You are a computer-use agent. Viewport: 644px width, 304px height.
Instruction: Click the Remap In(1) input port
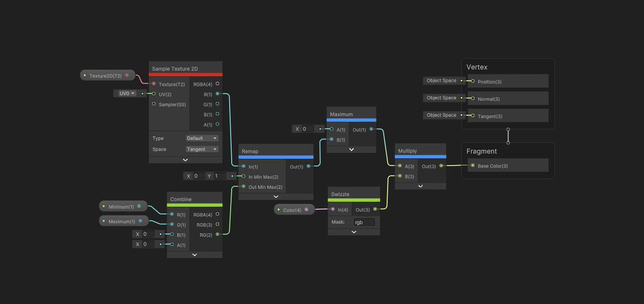pos(244,166)
